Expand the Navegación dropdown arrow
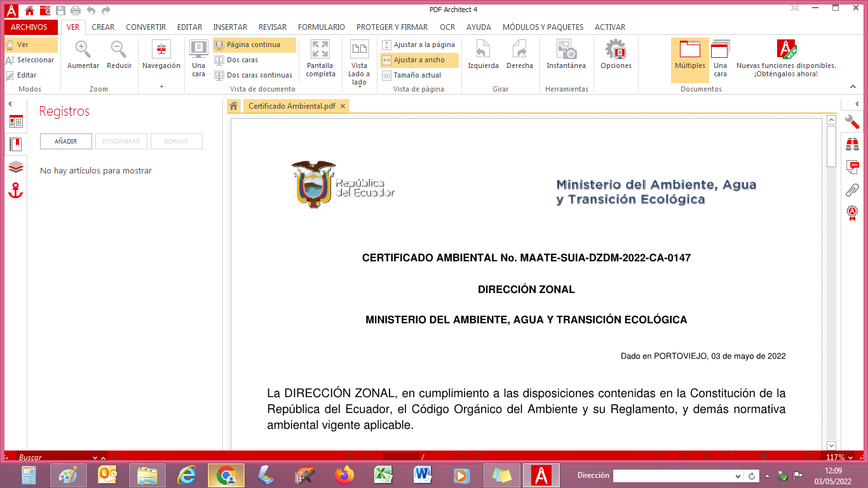868x488 pixels. point(161,86)
